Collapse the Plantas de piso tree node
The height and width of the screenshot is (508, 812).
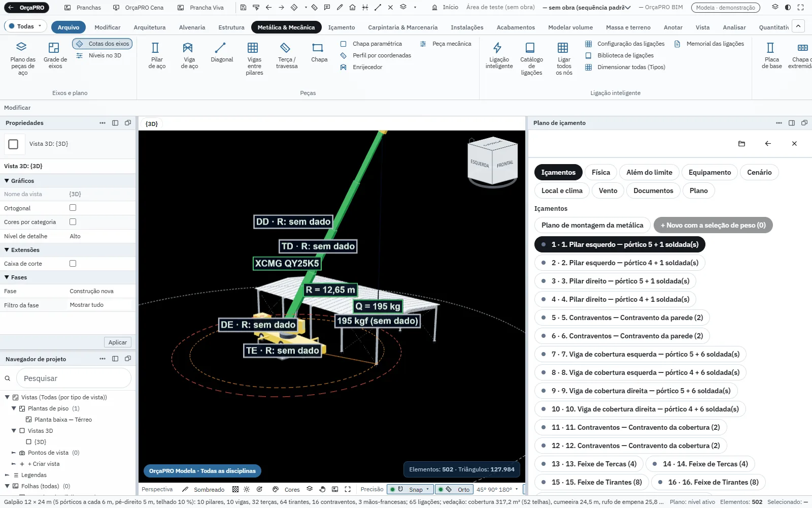pos(14,408)
